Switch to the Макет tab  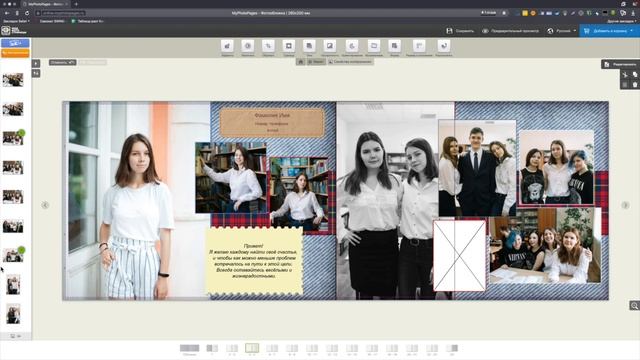pos(316,62)
